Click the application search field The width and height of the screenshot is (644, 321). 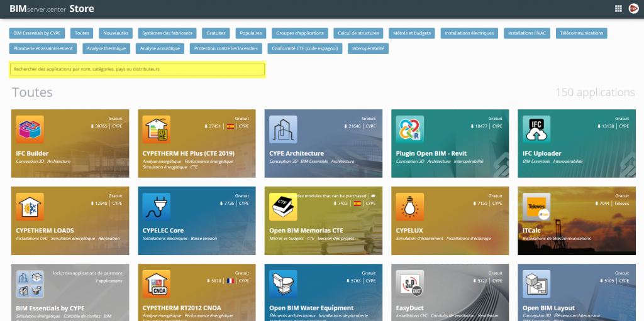(137, 69)
